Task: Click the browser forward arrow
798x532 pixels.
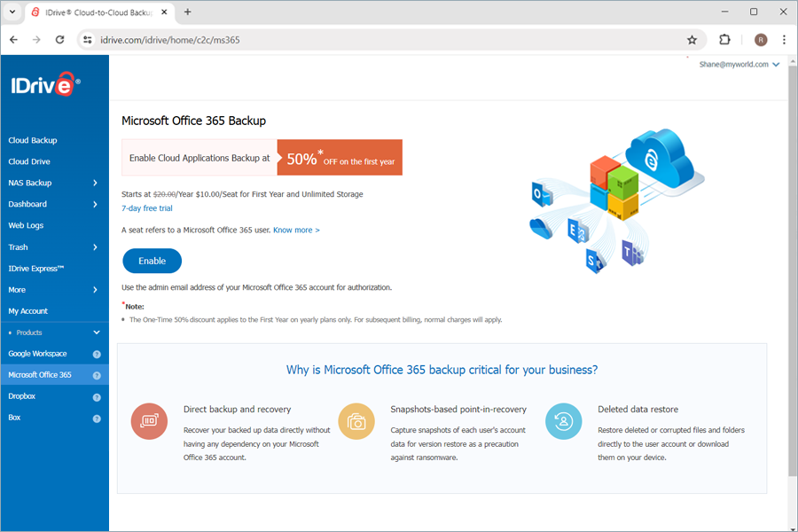Action: [36, 40]
